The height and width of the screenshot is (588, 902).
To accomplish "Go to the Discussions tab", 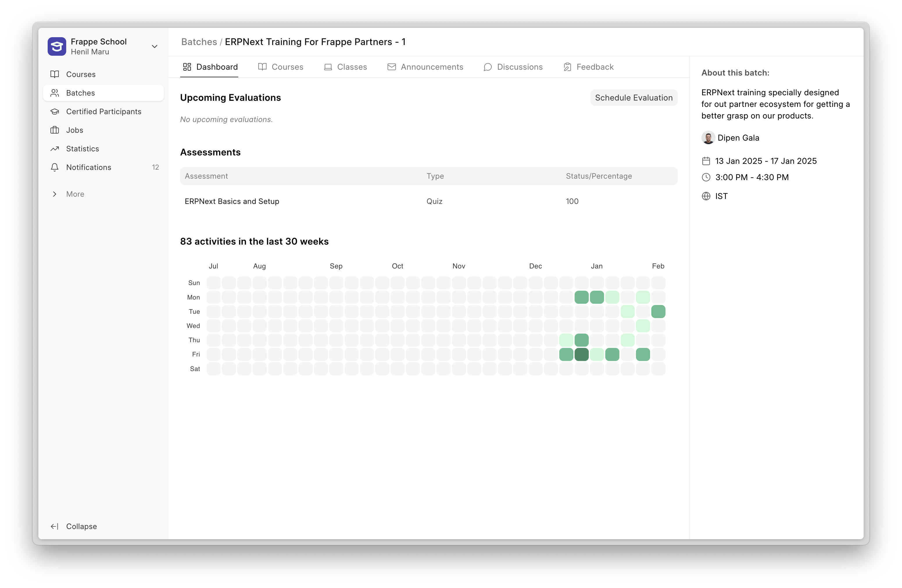I will [x=513, y=67].
